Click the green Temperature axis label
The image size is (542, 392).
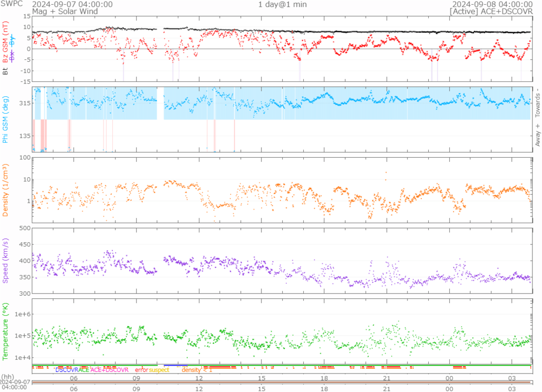5,331
